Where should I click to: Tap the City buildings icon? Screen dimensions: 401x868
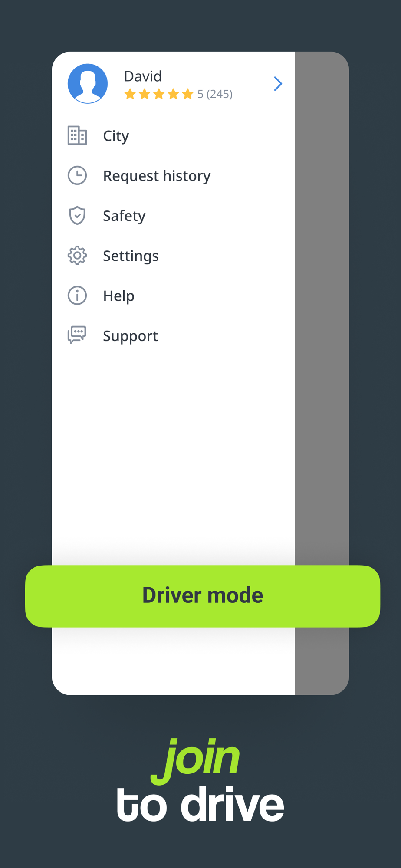coord(77,135)
